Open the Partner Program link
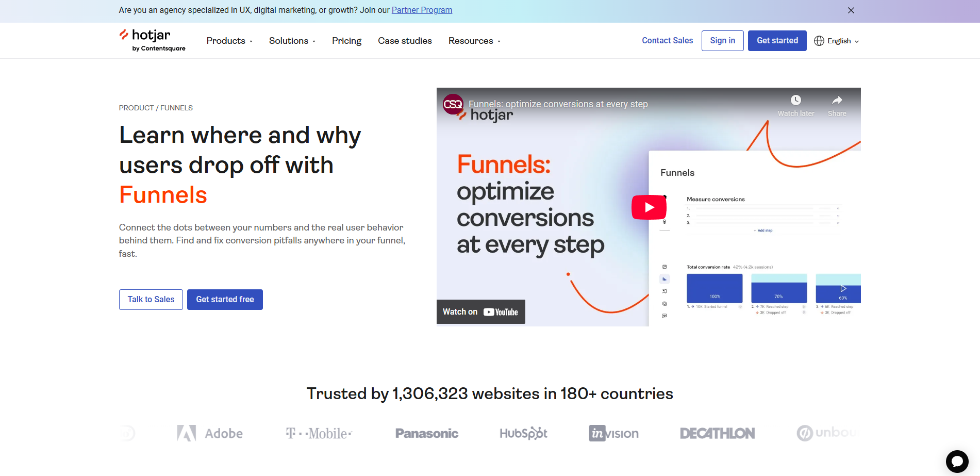This screenshot has width=980, height=476. (422, 10)
